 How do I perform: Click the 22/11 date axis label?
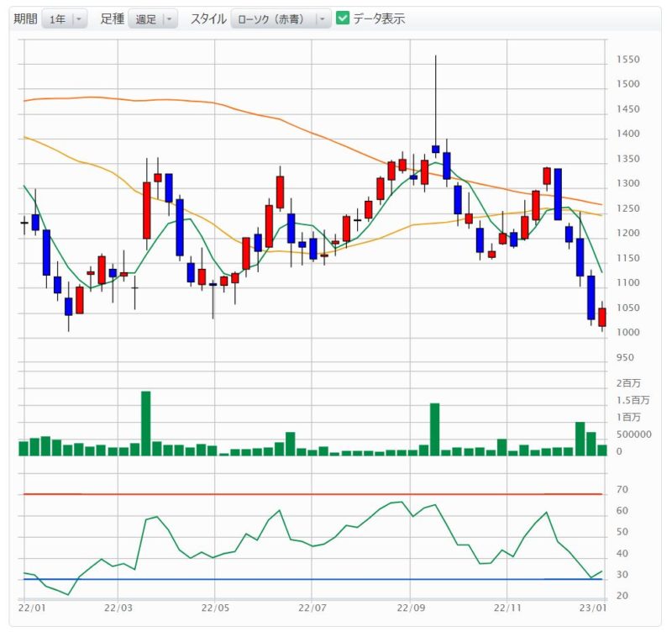coord(507,608)
